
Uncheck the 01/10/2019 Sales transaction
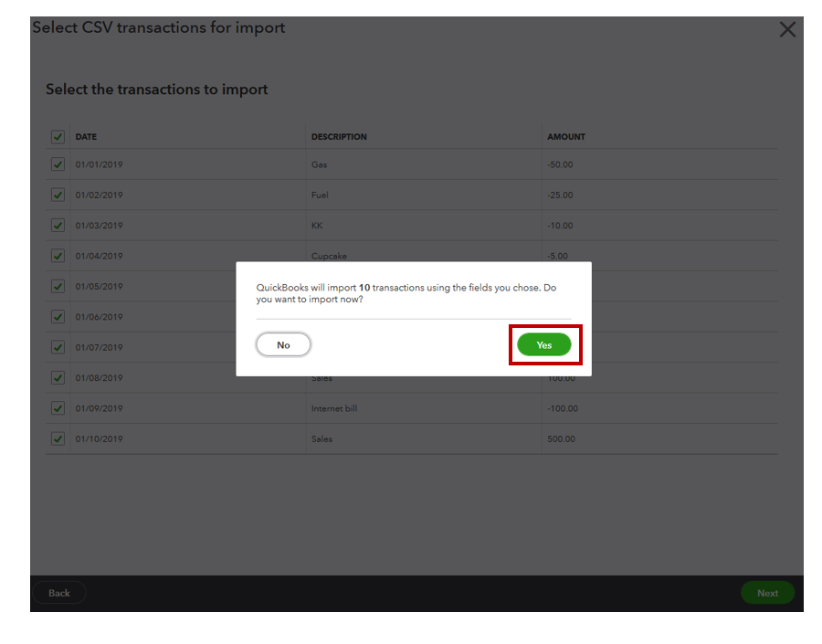coord(58,438)
